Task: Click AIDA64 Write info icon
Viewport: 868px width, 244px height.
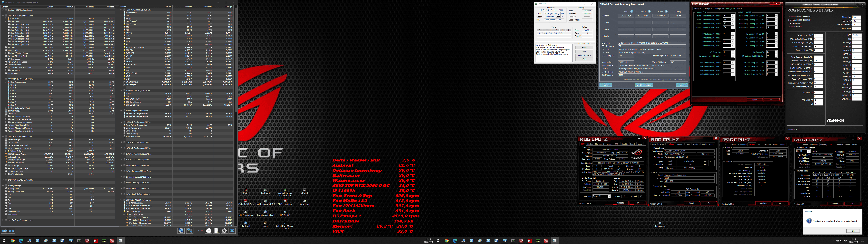Action: click(x=649, y=12)
